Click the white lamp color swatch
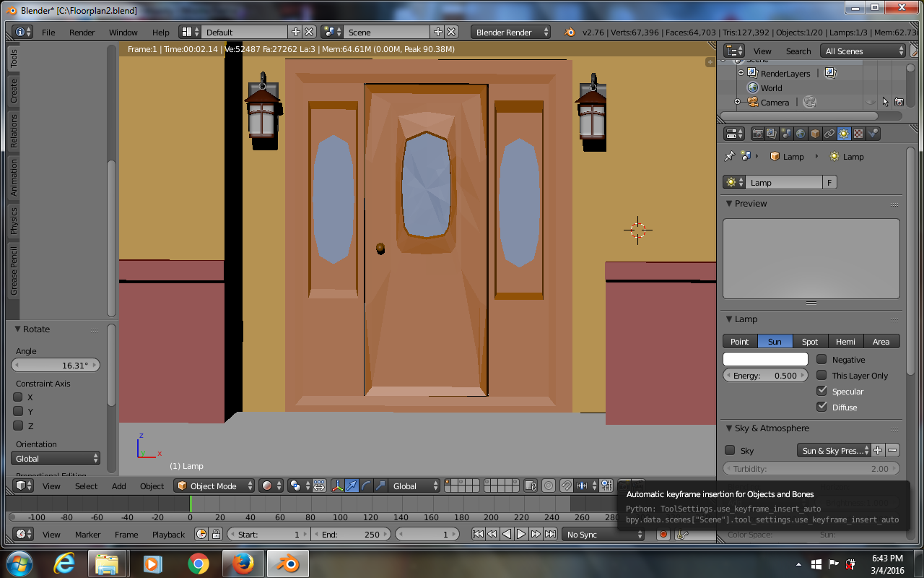The image size is (924, 578). [765, 359]
